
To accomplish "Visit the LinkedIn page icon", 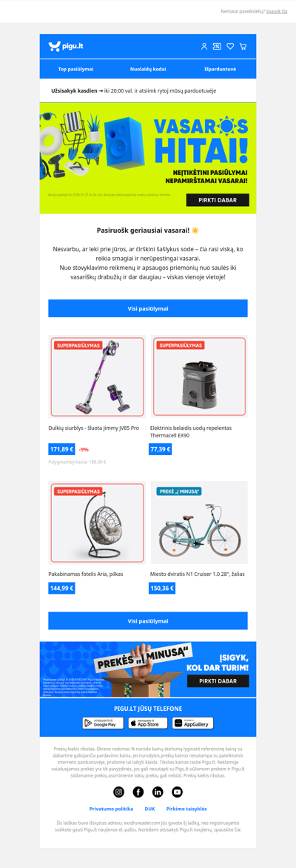I will click(x=158, y=792).
